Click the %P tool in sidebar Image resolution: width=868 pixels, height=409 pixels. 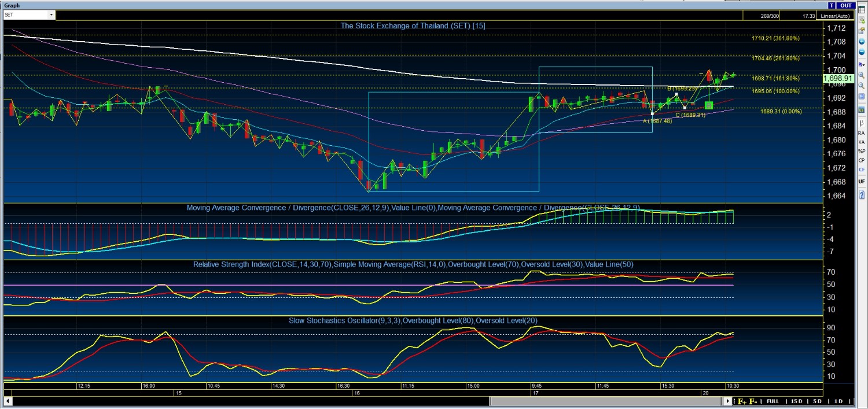coord(862,151)
